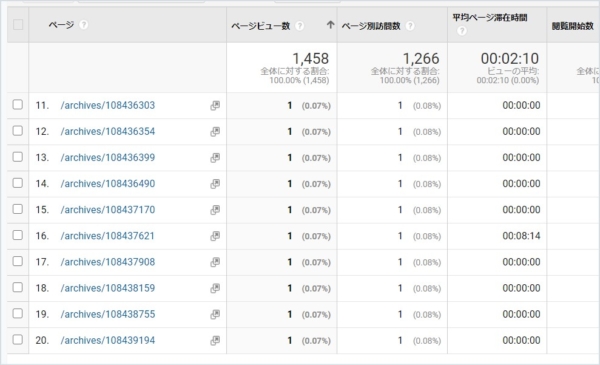This screenshot has width=600, height=365.
Task: Click the sort arrow in ページビュー数 header
Action: pos(330,25)
